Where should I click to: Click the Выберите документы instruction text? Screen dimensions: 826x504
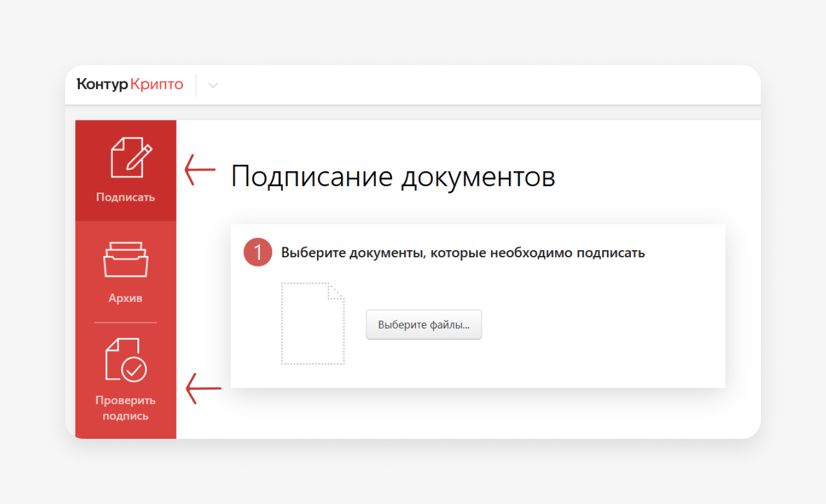coord(463,253)
